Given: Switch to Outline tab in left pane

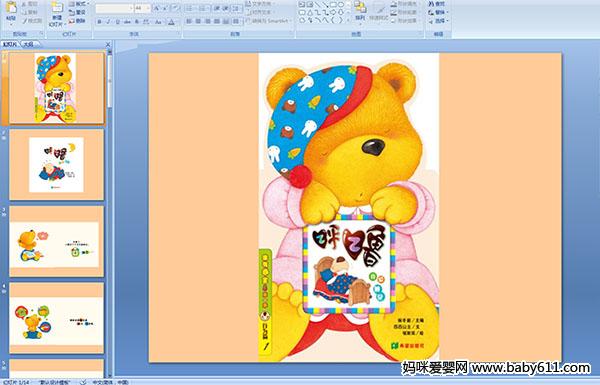Looking at the screenshot, I should 28,44.
